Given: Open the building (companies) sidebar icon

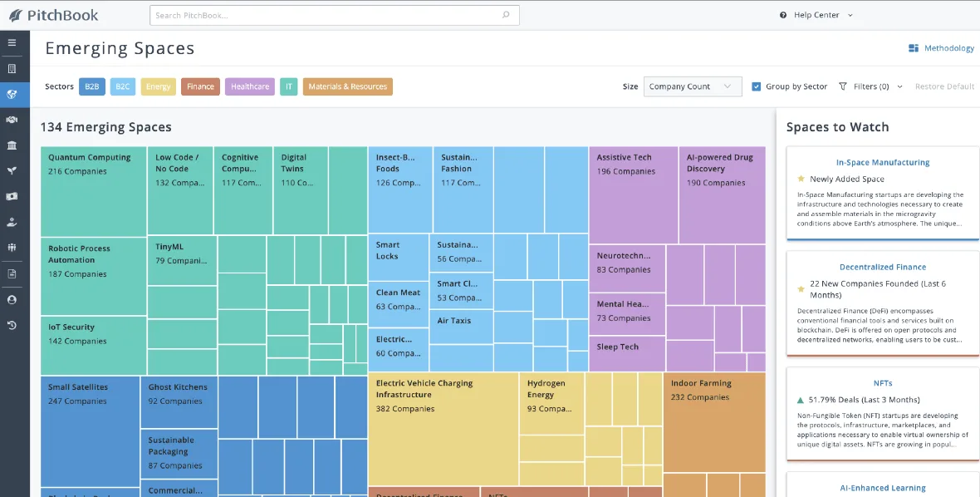Looking at the screenshot, I should point(12,69).
